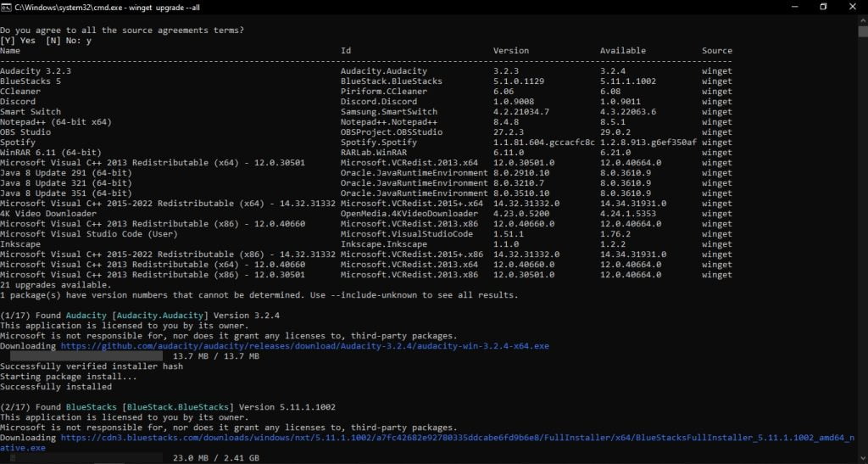Click the "Spotify.Spotify" Id cell
868x464 pixels.
click(x=379, y=143)
